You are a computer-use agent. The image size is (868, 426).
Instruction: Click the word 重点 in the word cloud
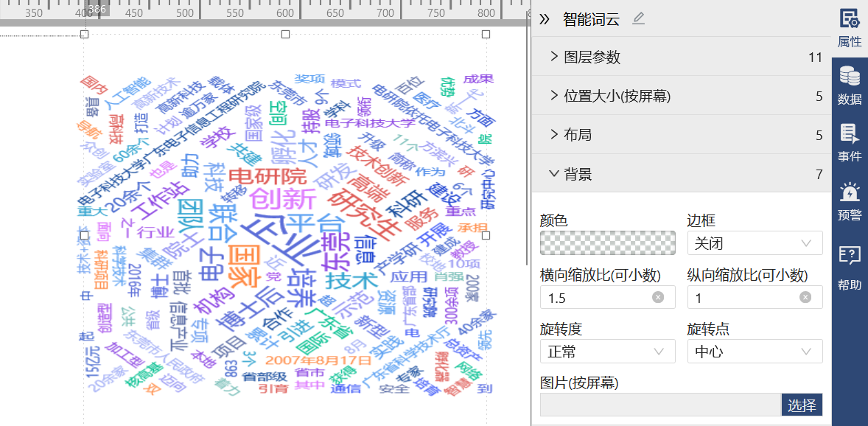(x=461, y=212)
